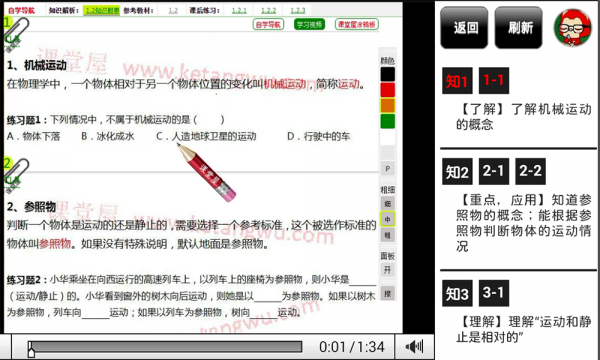Image resolution: width=600 pixels, height=360 pixels.
Task: Pick the white pen color swatch
Action: point(388,137)
